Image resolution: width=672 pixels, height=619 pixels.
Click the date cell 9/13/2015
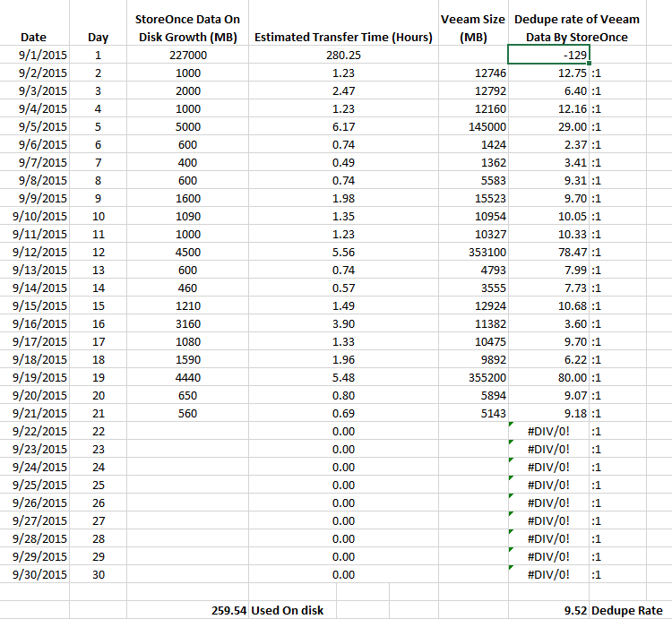34,271
